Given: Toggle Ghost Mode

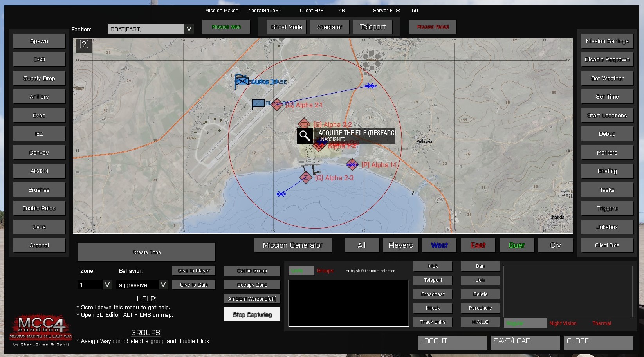Looking at the screenshot, I should (x=287, y=27).
